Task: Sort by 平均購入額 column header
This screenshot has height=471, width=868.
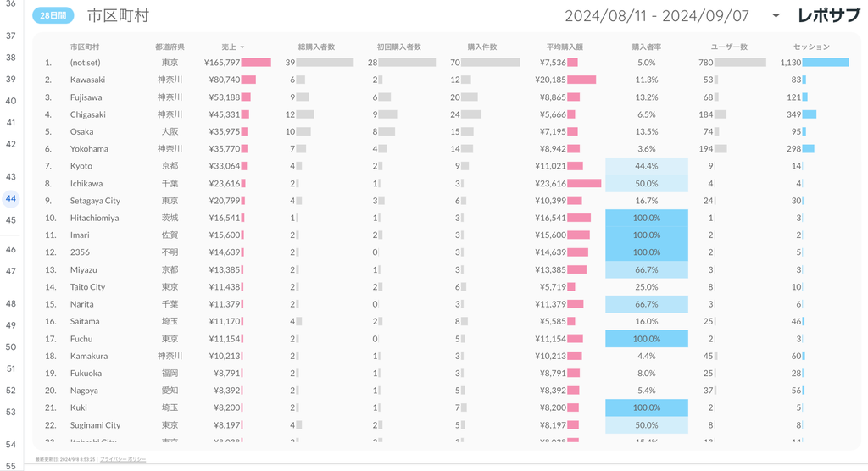Action: [564, 47]
